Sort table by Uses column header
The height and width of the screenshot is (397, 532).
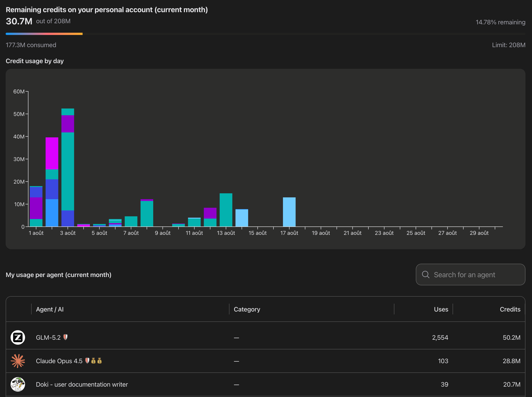pyautogui.click(x=441, y=309)
